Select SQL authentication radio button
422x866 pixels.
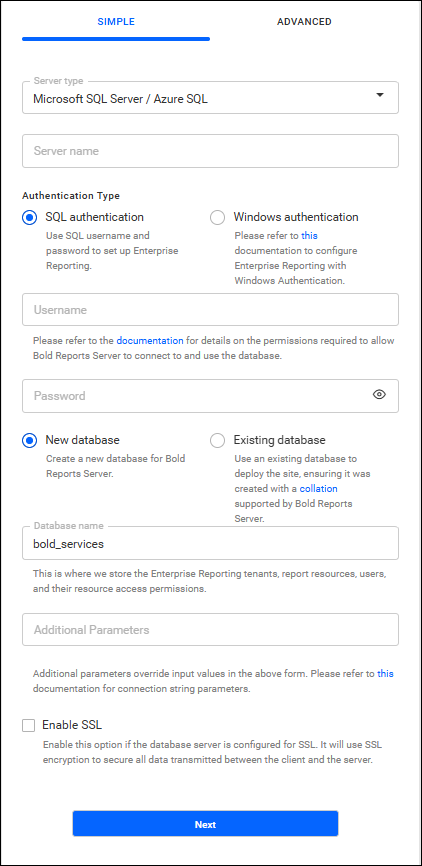coord(29,218)
